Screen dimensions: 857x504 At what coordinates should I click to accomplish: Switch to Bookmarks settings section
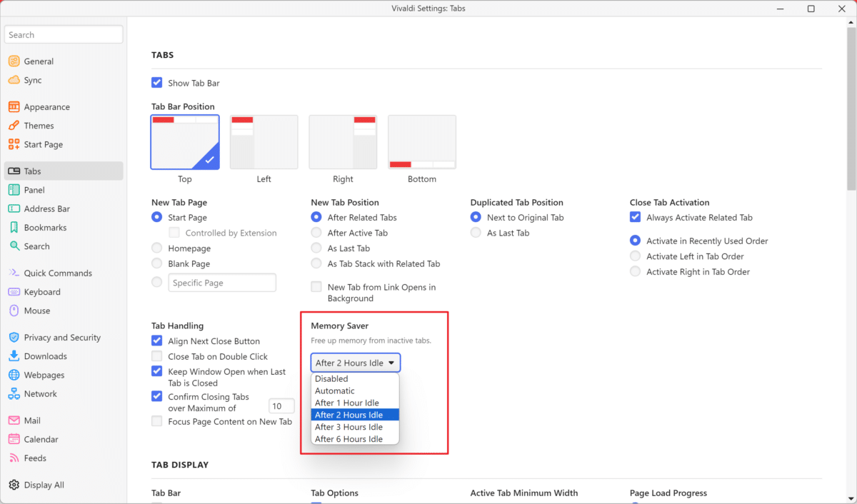point(44,227)
